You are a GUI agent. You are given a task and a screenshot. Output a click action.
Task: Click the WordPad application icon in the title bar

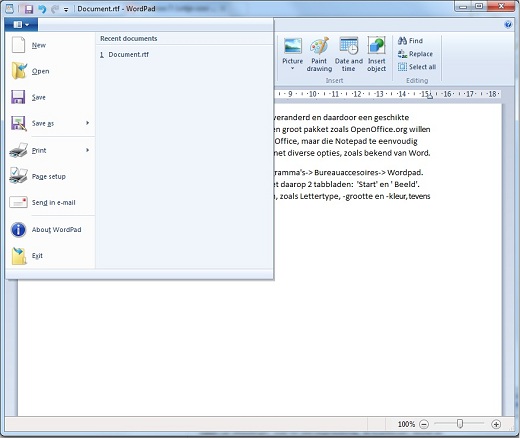[10, 9]
